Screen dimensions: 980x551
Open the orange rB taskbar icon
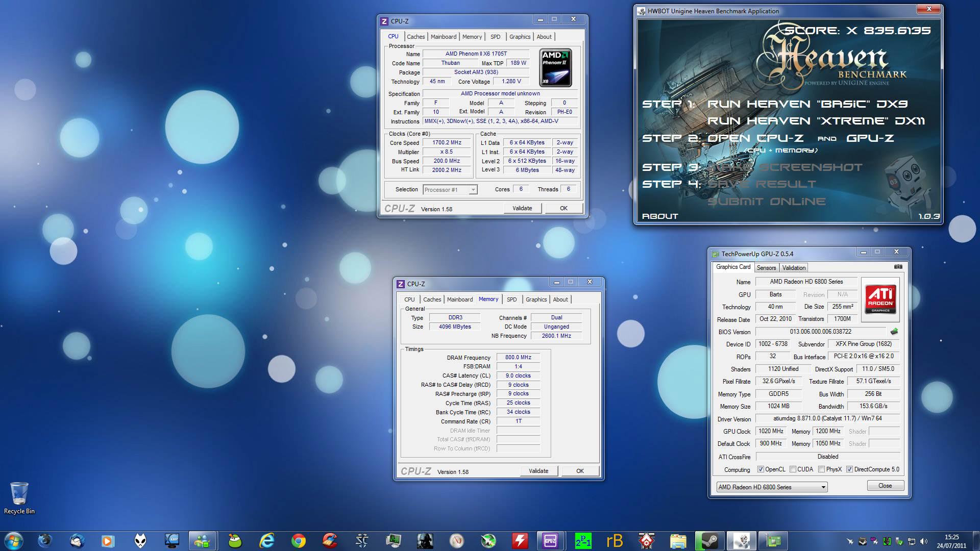click(615, 540)
